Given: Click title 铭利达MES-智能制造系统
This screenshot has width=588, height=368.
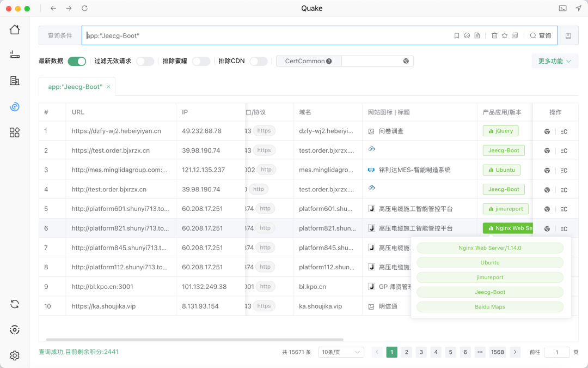Looking at the screenshot, I should (415, 170).
